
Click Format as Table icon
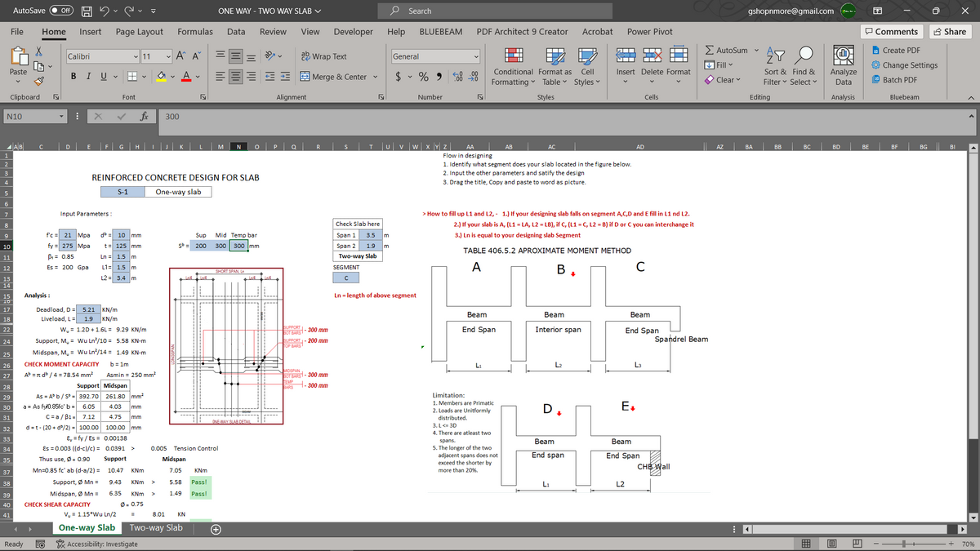pos(555,55)
